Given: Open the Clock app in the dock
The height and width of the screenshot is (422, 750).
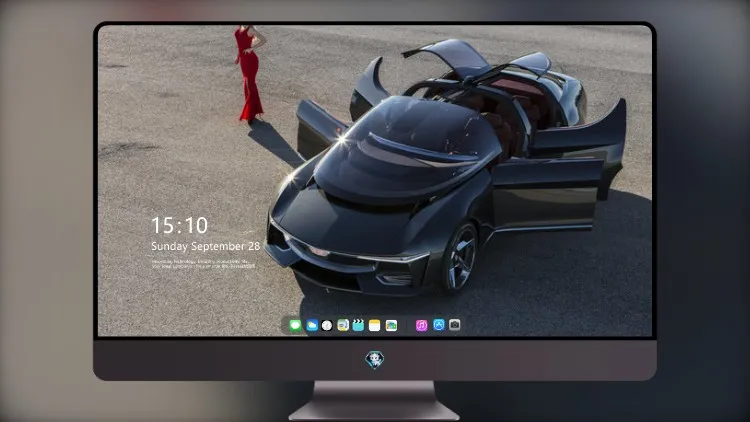Looking at the screenshot, I should 327,325.
